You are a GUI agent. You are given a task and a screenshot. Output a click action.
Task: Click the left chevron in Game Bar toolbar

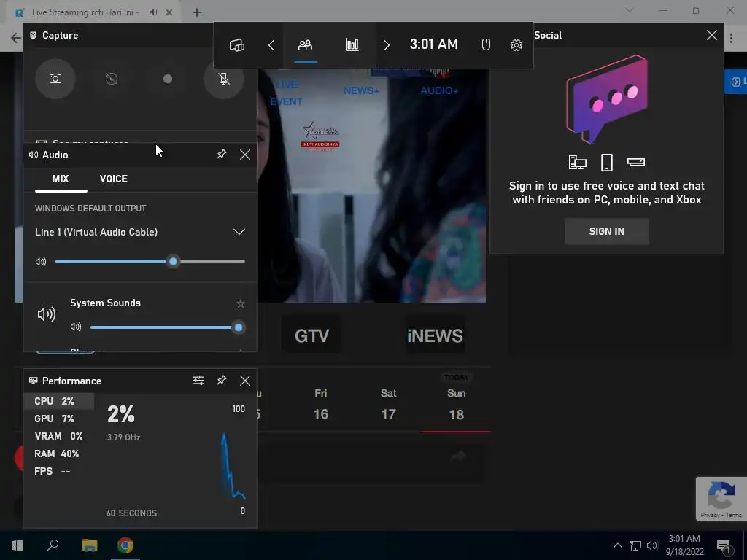pos(271,45)
